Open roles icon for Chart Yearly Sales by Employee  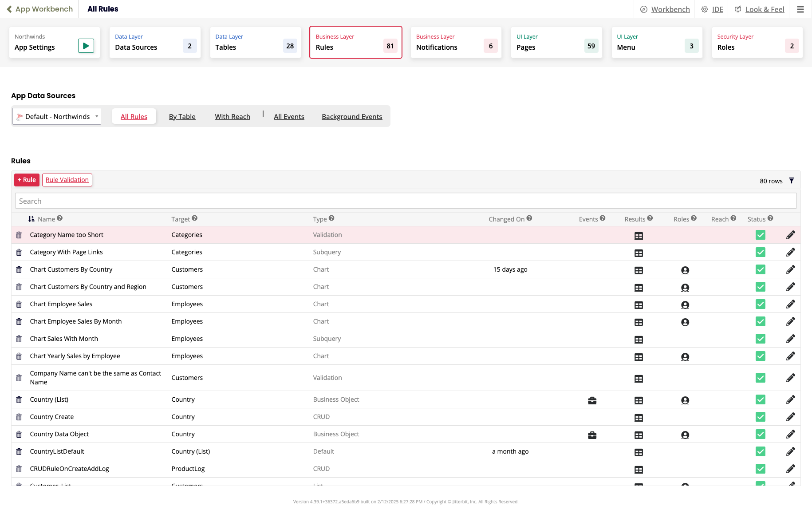(x=685, y=357)
